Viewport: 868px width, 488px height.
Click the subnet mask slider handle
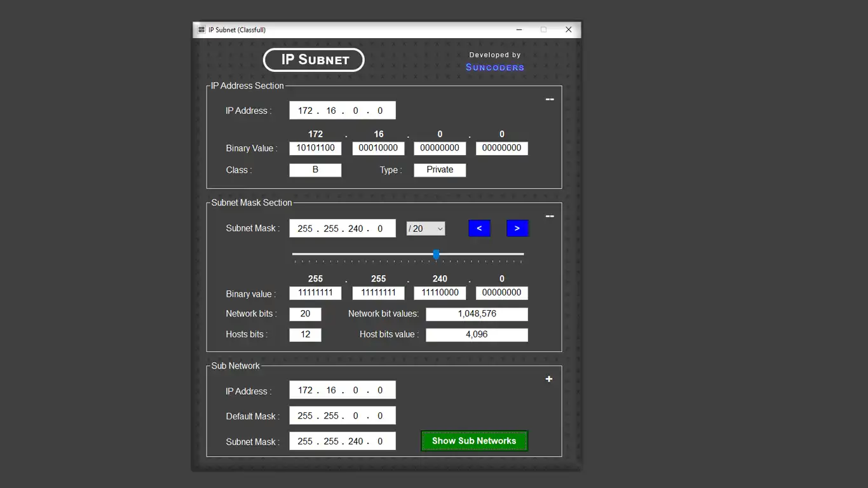436,254
